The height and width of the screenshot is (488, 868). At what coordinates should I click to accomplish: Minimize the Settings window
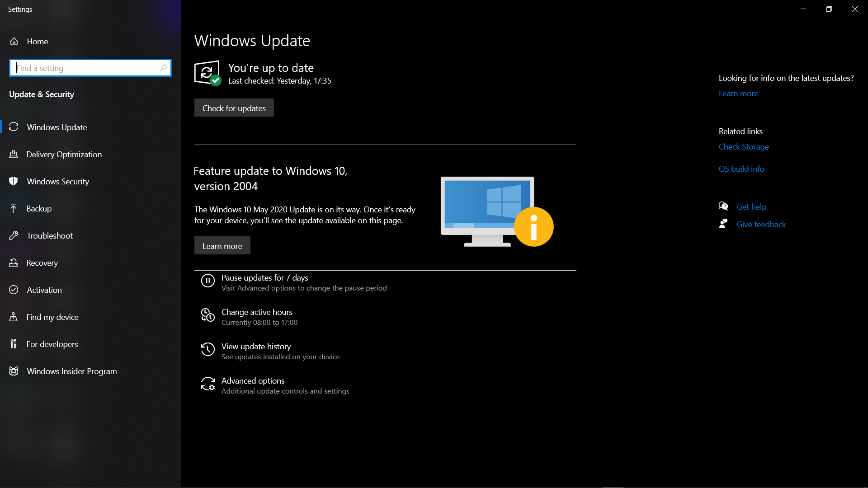click(x=803, y=9)
